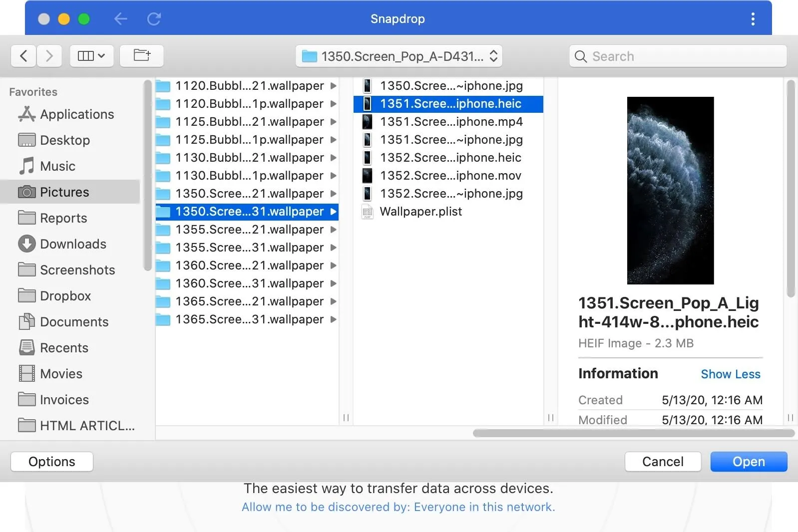Select folder 1365.Scree...21.wallpaper
The width and height of the screenshot is (798, 532).
[247, 301]
